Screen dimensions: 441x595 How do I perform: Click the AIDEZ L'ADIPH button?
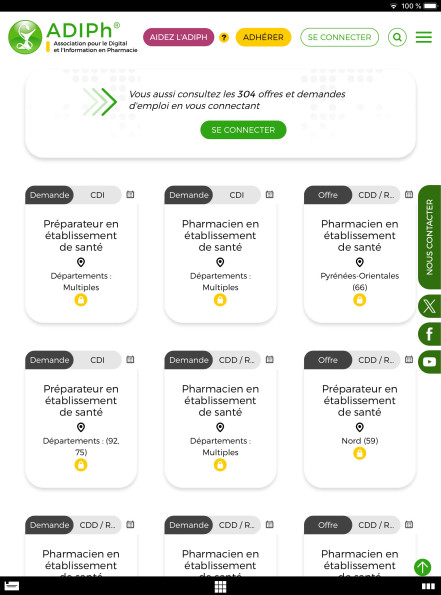tap(178, 37)
